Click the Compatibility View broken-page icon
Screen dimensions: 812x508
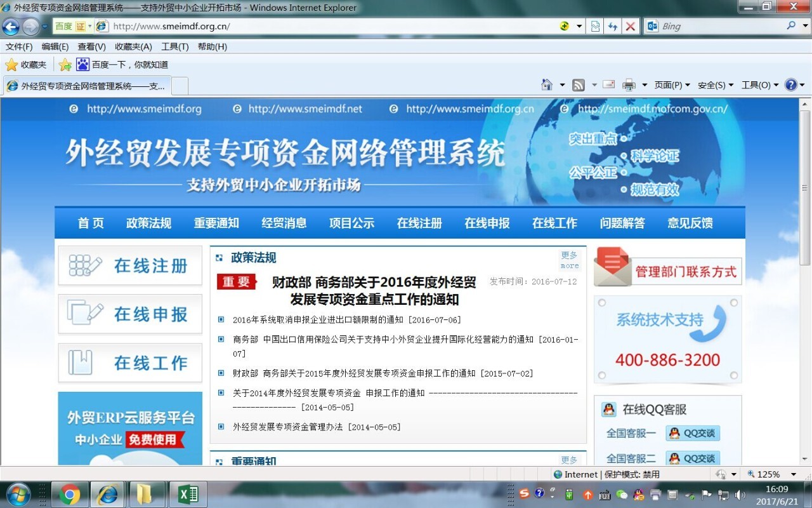point(595,27)
